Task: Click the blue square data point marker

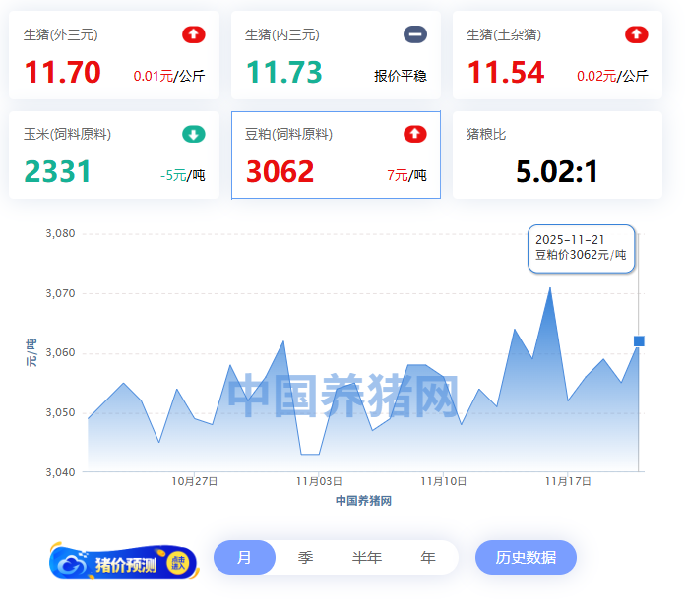Action: 639,341
